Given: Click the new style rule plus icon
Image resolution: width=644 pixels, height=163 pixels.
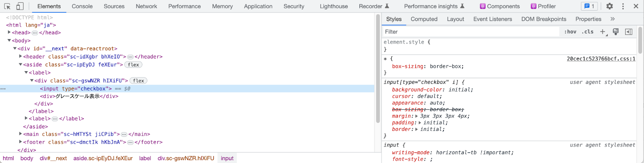Looking at the screenshot, I should (603, 32).
